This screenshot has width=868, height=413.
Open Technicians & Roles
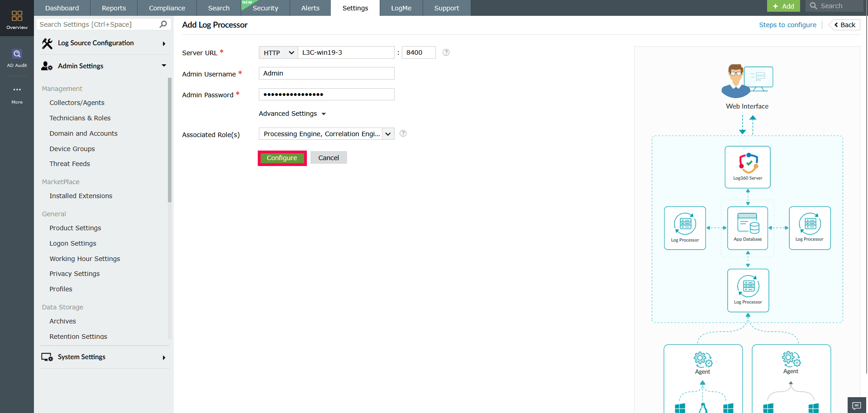[x=80, y=118]
